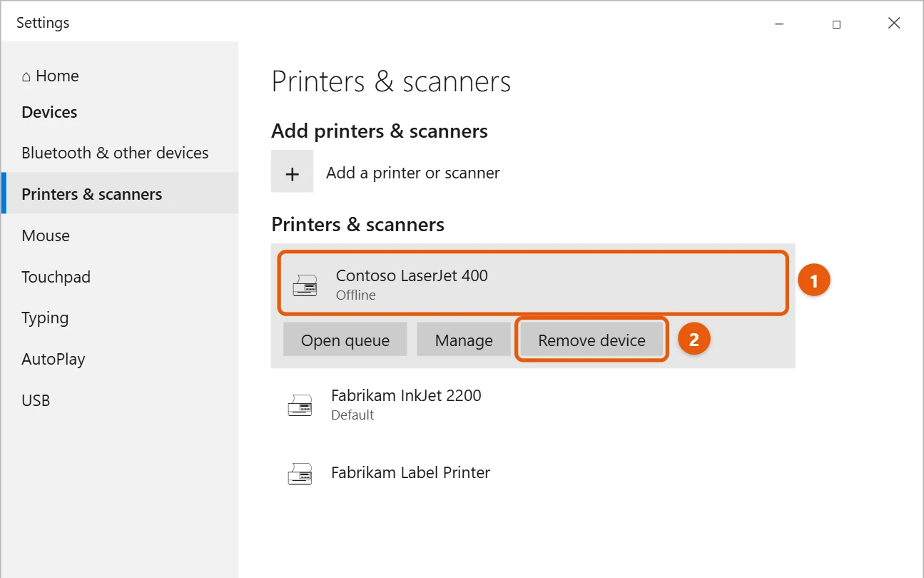Close the Settings window
The height and width of the screenshot is (578, 924).
coord(894,24)
